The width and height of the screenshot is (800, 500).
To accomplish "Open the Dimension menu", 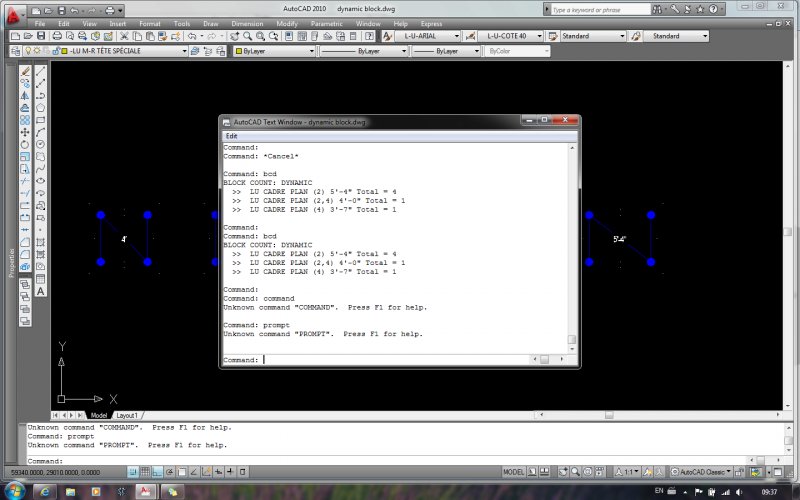I will (247, 23).
